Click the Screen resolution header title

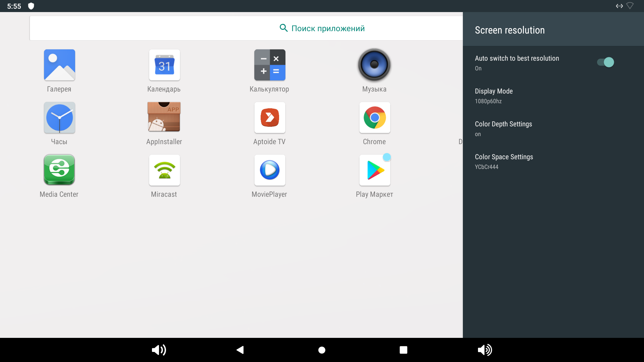pos(510,30)
